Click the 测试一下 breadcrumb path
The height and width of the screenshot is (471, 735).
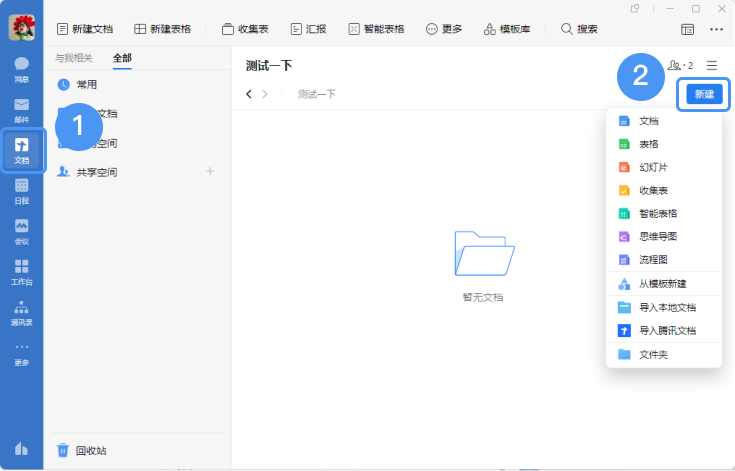click(x=316, y=94)
